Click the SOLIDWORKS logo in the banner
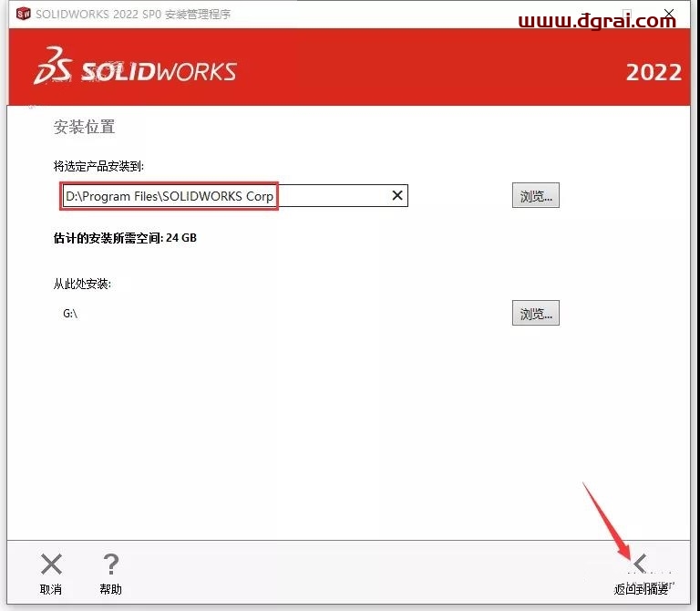The height and width of the screenshot is (611, 700). click(x=136, y=67)
